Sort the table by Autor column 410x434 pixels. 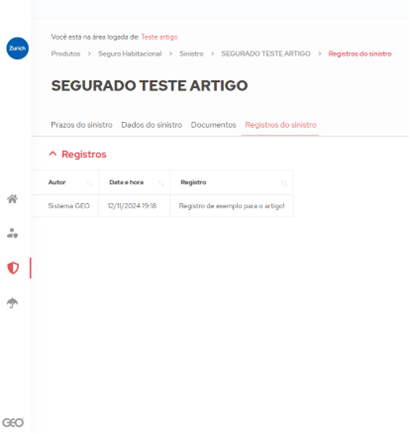(89, 183)
